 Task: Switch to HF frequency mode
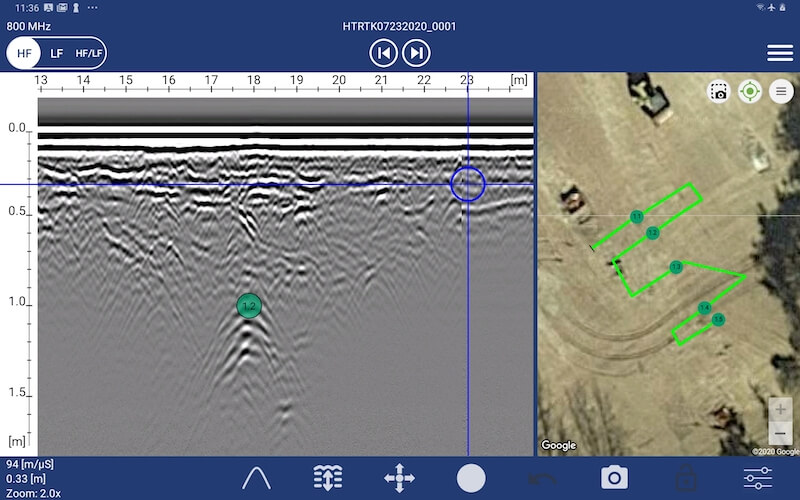pos(24,53)
